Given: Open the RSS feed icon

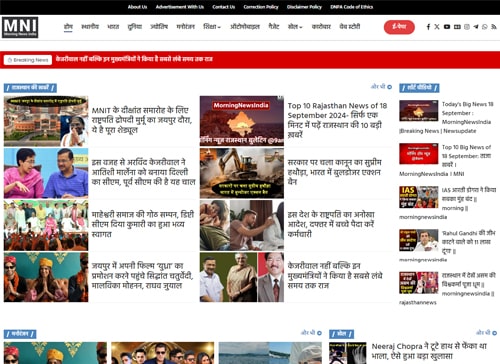Looking at the screenshot, I should point(494,27).
